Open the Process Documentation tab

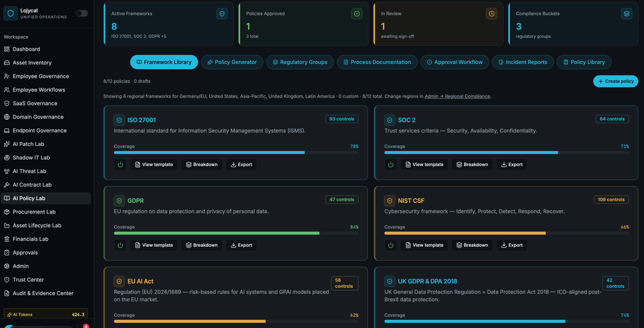click(x=377, y=62)
